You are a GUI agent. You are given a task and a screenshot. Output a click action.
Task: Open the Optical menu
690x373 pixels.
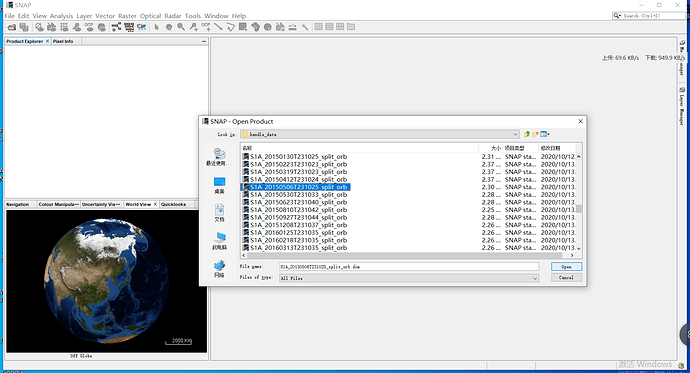click(150, 16)
